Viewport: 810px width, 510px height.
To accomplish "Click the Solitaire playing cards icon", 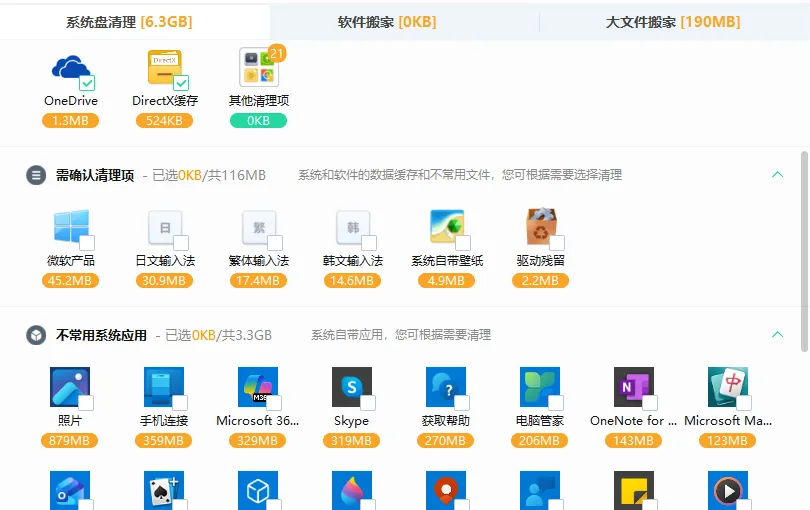I will point(164,490).
